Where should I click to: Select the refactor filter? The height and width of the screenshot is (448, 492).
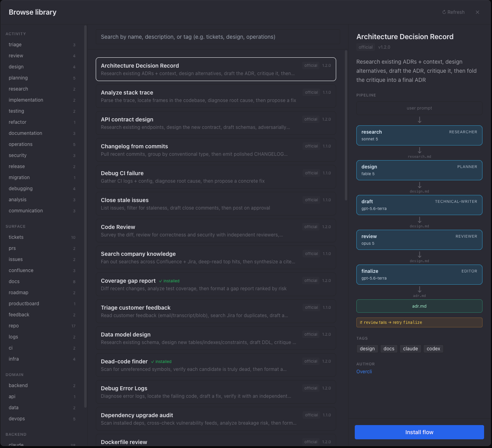(x=42, y=122)
